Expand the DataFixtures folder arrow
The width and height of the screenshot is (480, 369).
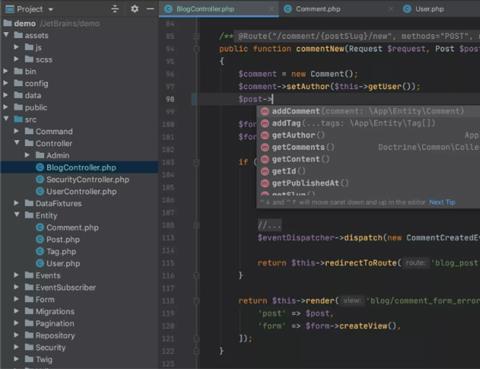pos(16,203)
